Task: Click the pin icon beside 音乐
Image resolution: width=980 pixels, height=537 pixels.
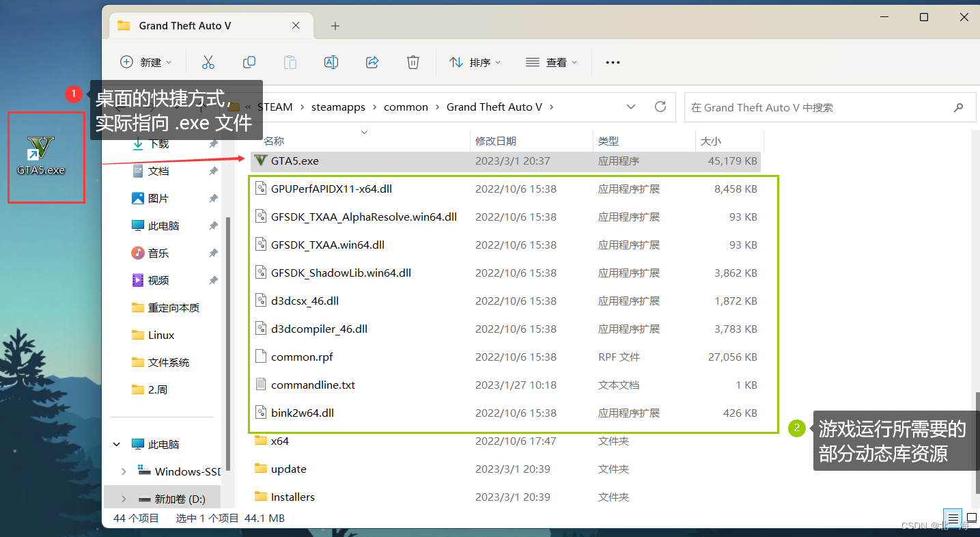Action: (213, 253)
